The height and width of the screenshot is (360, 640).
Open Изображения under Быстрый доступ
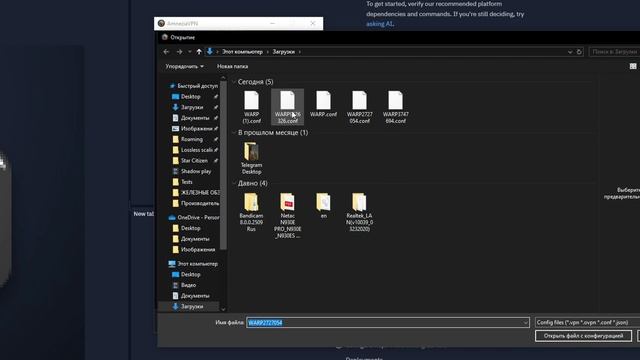click(196, 129)
